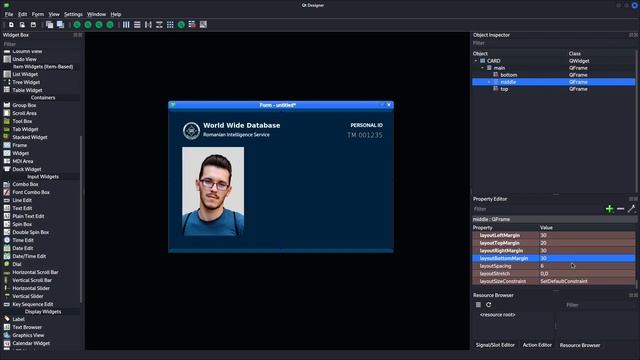The height and width of the screenshot is (360, 640).
Task: Select the Date/Time Edit widget icon
Action: pyautogui.click(x=7, y=256)
